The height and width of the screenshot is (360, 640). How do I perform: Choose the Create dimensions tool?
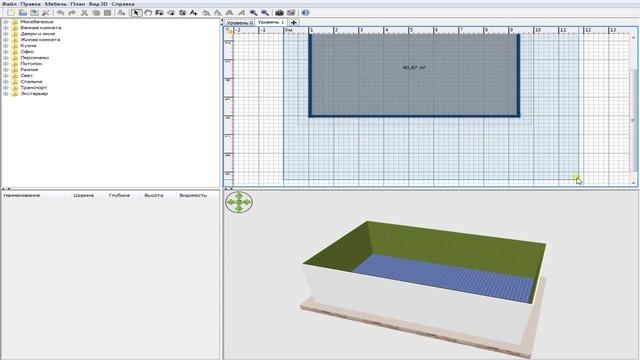click(182, 13)
